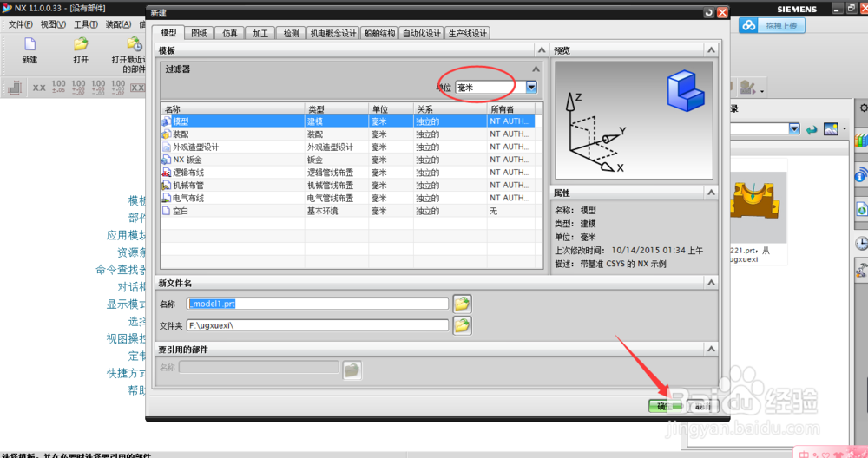This screenshot has width=868, height=458.
Task: Click the browse folder icon beside 名称 field
Action: [463, 304]
